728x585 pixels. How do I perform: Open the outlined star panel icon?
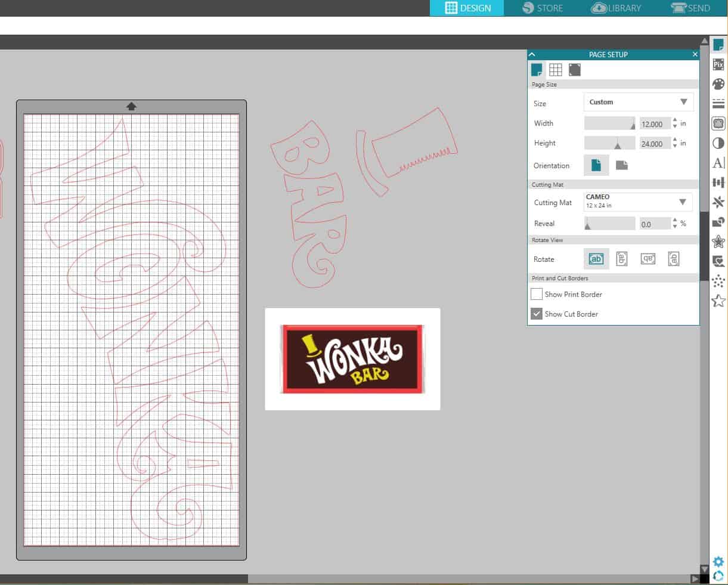pos(718,301)
